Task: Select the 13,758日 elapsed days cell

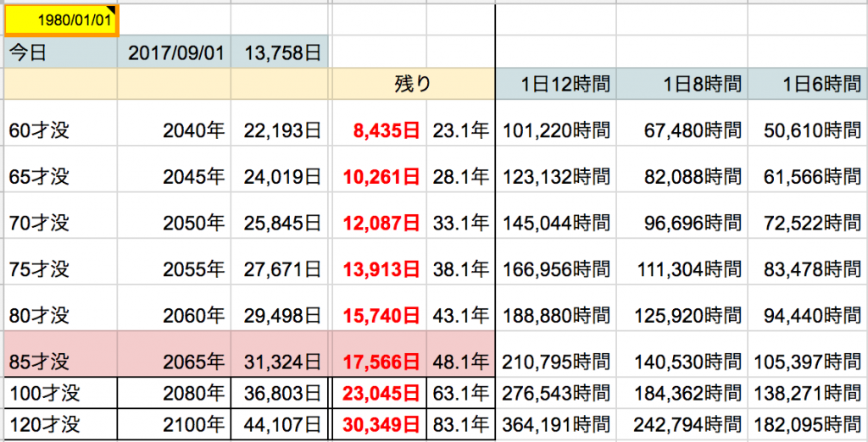Action: [x=280, y=52]
